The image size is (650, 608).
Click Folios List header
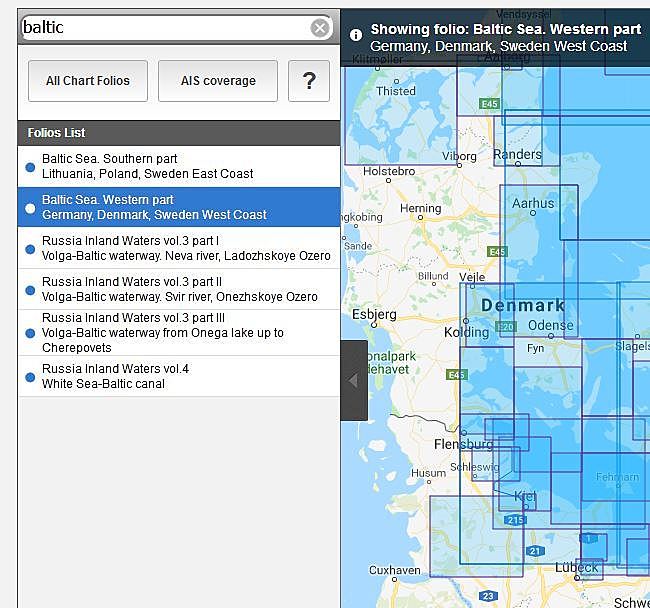point(179,133)
